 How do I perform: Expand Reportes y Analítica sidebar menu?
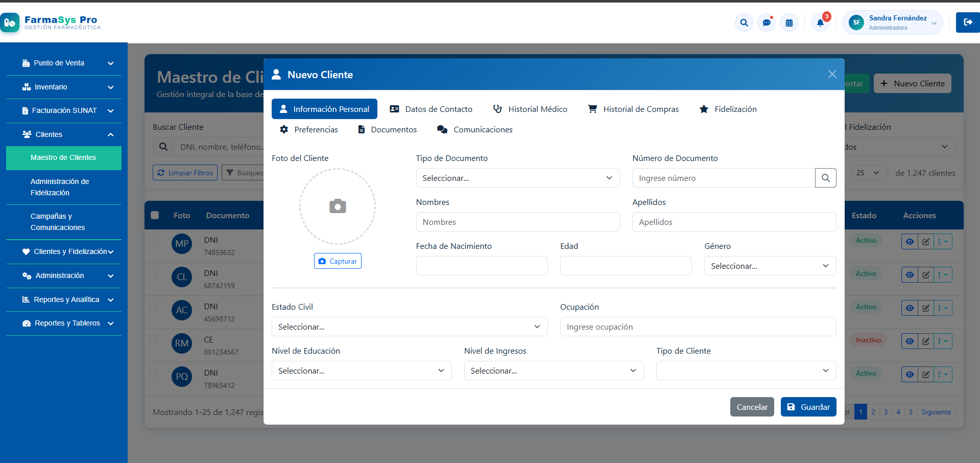click(x=64, y=299)
